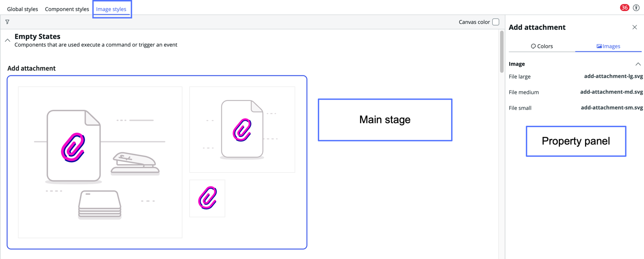The image size is (644, 259).
Task: Select the small paperclip image thumbnail
Action: [x=207, y=198]
